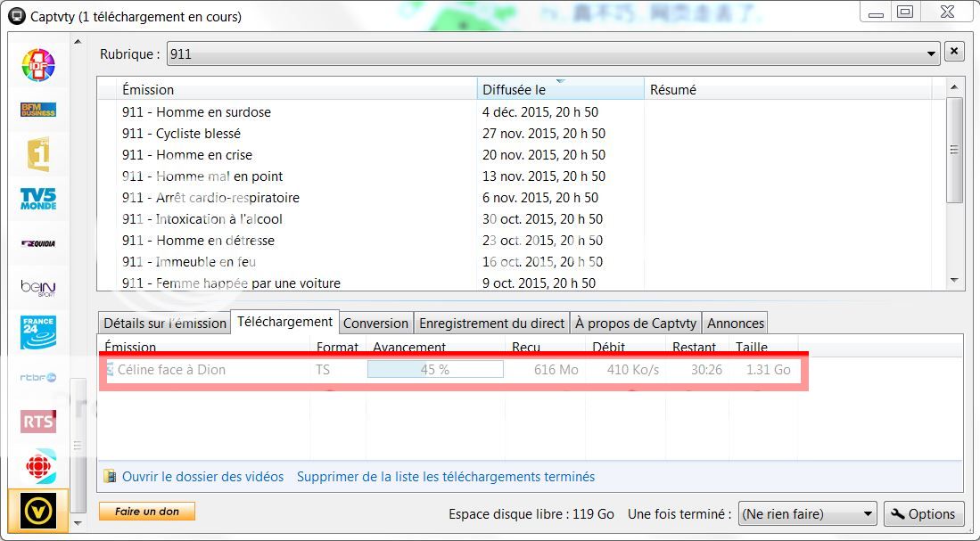Open the beIN Sport channel
Viewport: 980px width, 541px height.
coord(38,288)
